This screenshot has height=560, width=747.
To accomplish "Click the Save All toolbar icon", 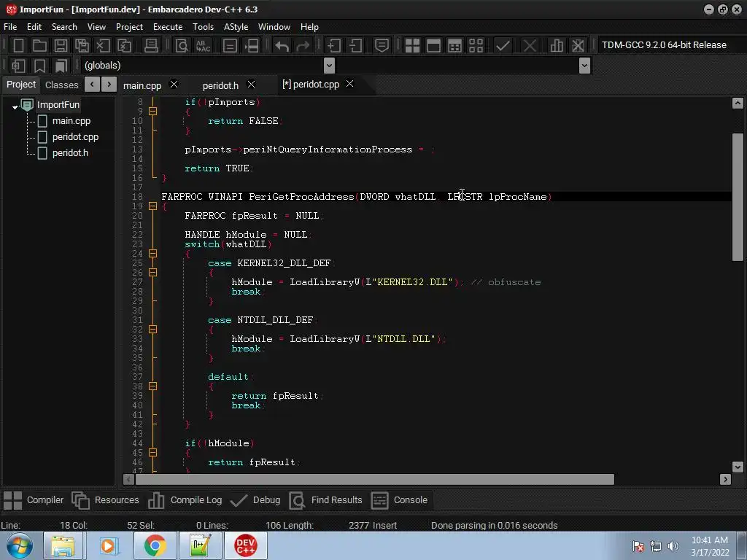I will 82,46.
